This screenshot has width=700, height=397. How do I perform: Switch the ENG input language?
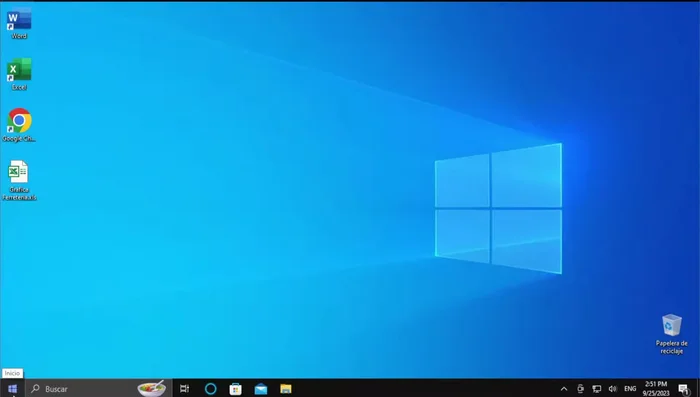tap(630, 389)
